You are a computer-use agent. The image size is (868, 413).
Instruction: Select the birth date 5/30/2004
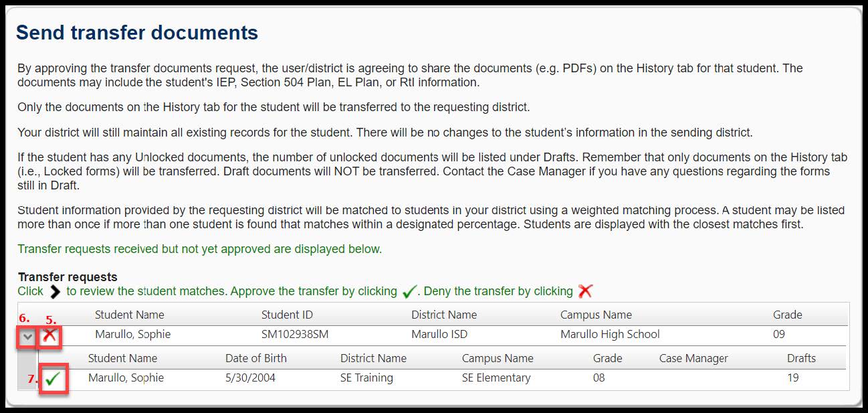[250, 378]
